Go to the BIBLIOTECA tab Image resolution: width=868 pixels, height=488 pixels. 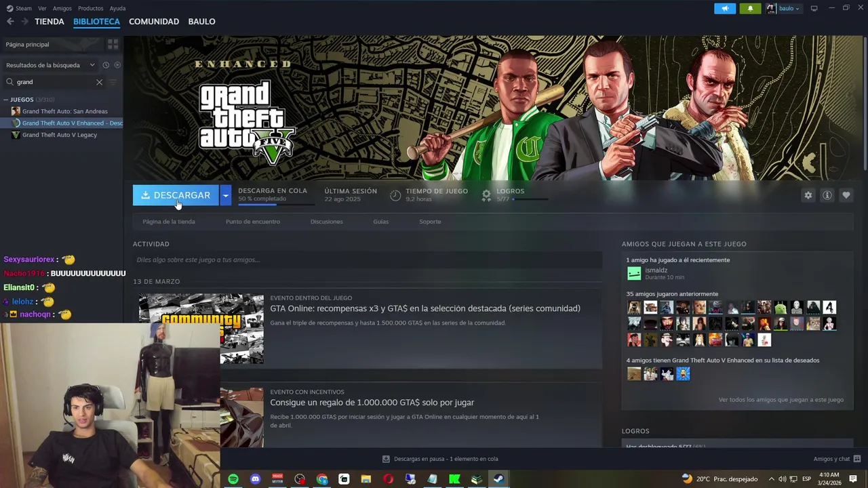click(x=96, y=22)
